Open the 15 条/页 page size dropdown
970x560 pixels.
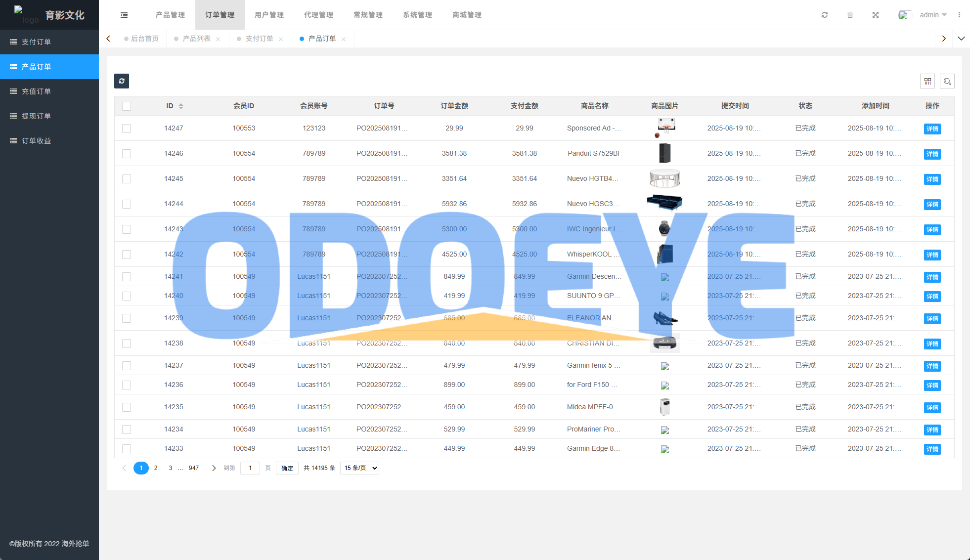click(x=359, y=468)
